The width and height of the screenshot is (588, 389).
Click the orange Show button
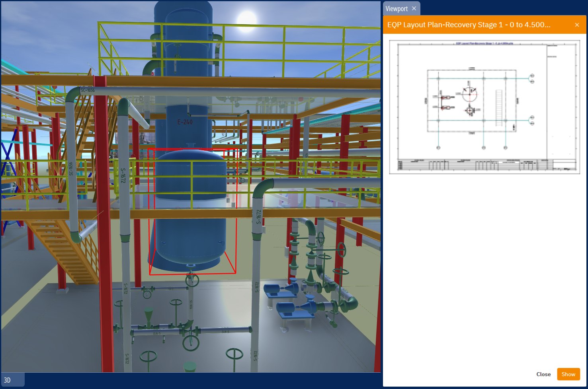[x=568, y=374]
